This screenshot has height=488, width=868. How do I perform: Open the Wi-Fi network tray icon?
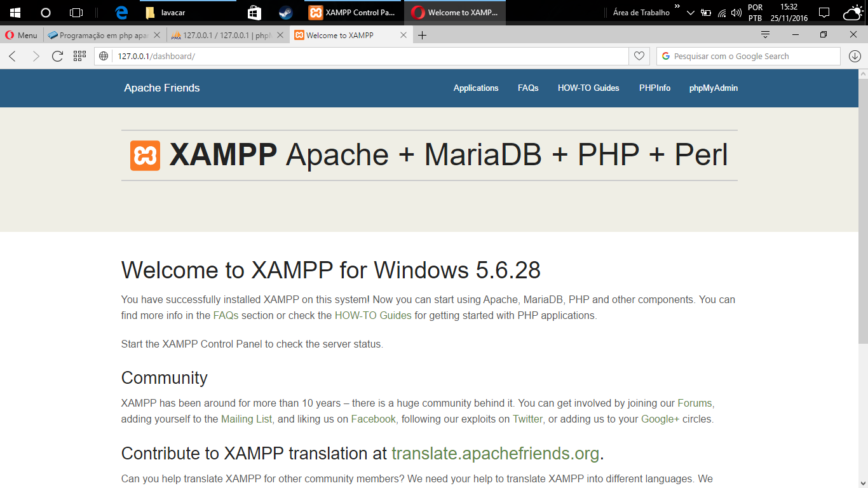722,13
